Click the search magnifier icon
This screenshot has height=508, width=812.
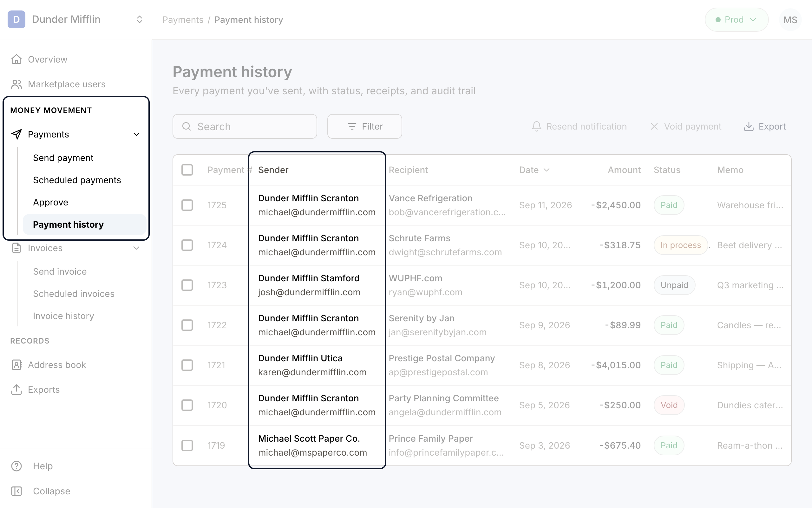(x=187, y=126)
